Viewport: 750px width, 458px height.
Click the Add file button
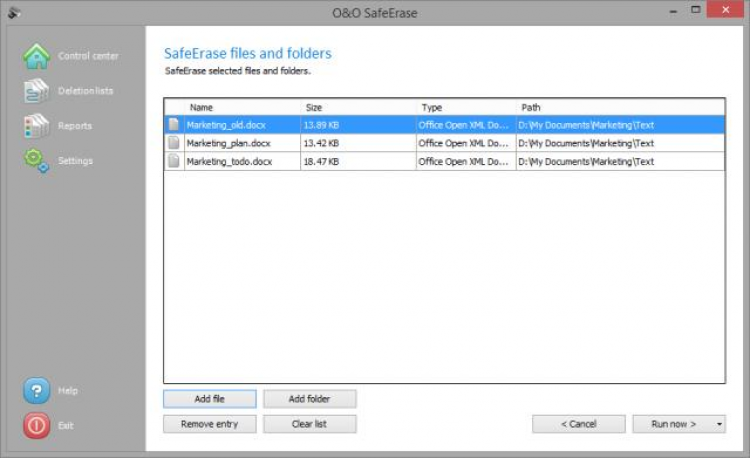pyautogui.click(x=210, y=399)
